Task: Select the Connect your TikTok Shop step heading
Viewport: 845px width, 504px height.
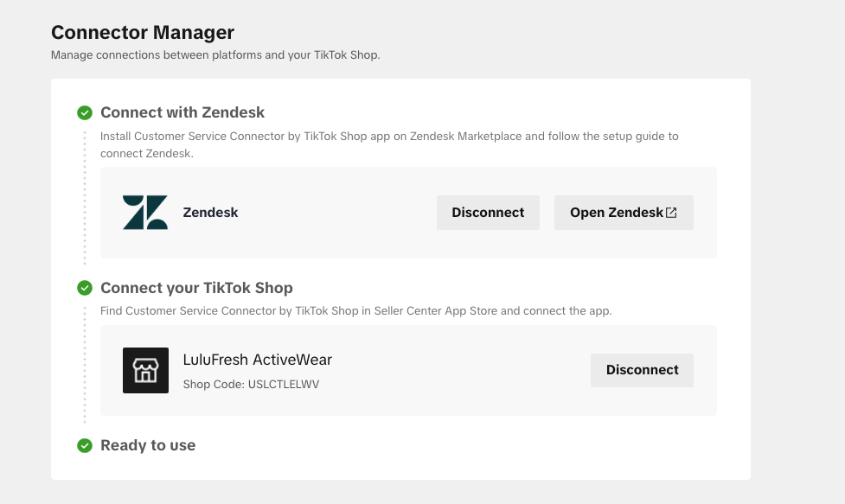Action: 196,288
